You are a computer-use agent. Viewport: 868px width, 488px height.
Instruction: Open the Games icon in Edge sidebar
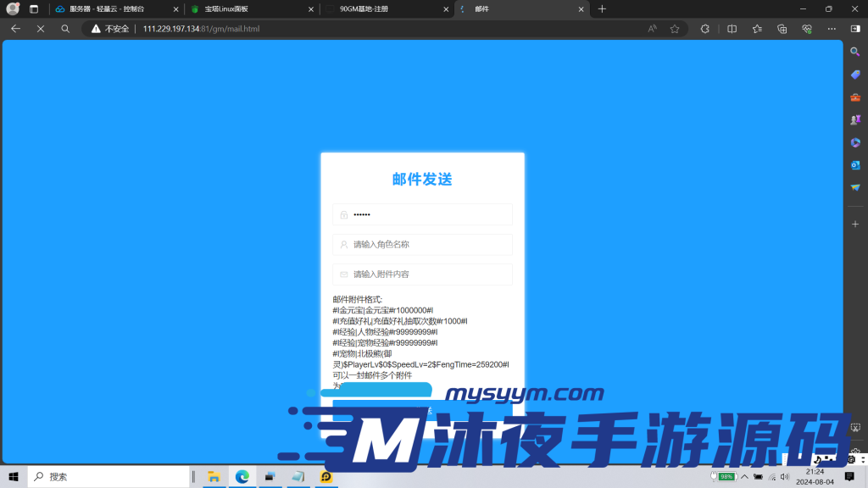[855, 119]
